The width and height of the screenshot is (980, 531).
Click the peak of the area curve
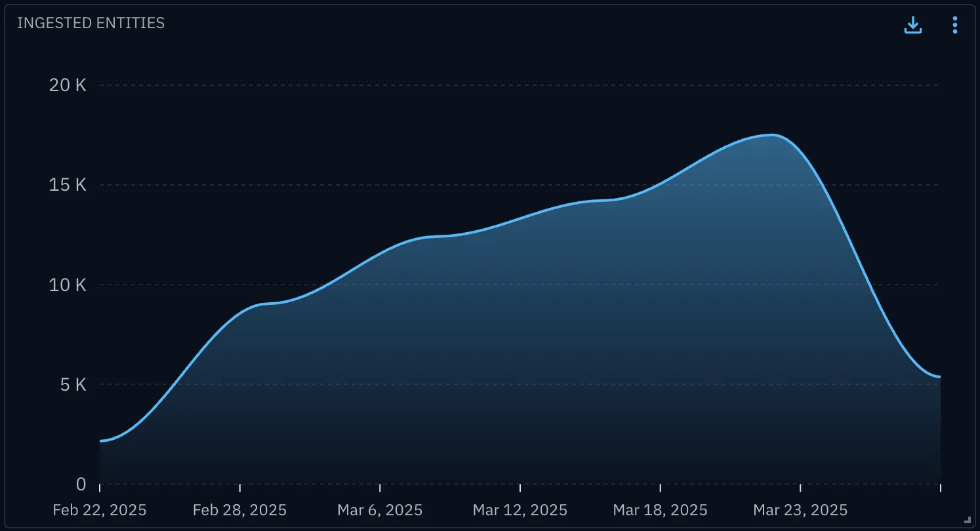pos(773,135)
